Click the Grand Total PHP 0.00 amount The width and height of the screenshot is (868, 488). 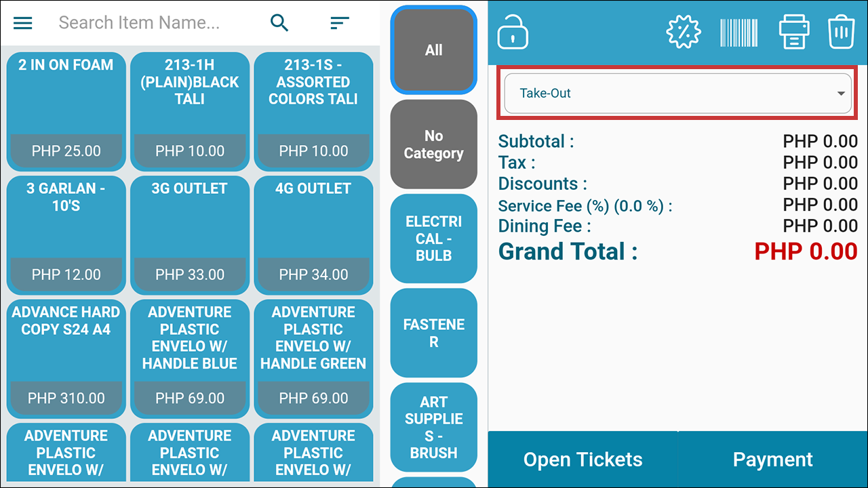point(806,251)
